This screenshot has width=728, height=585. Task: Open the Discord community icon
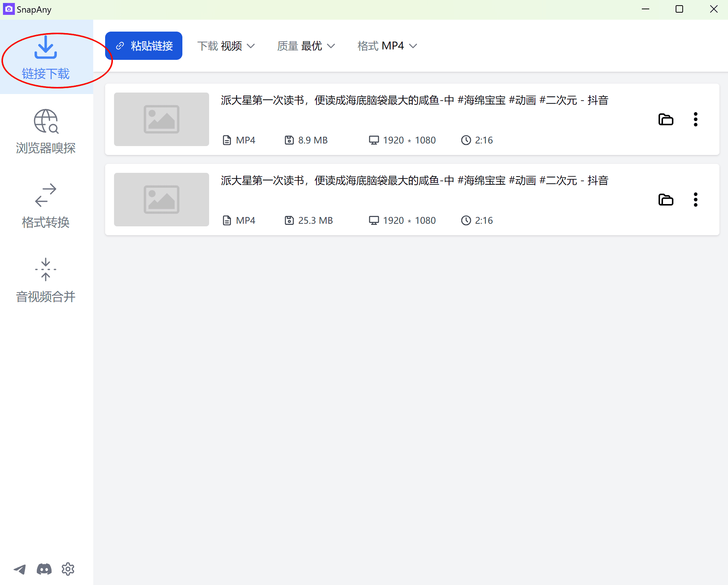(x=44, y=569)
